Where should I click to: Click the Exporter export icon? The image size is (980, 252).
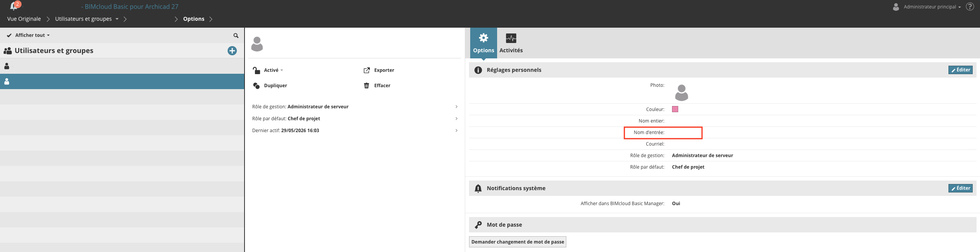367,70
